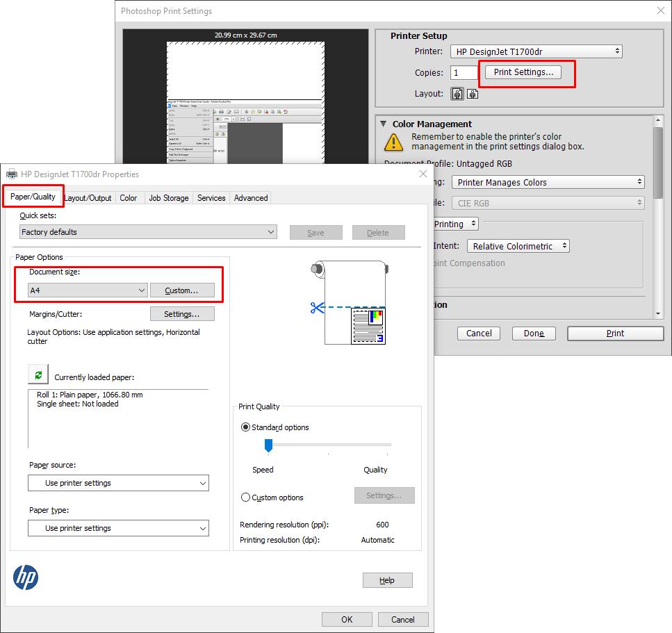Click 'Roll 1: Plain paper, 1066.80 mm' text
The height and width of the screenshot is (633, 672).
(x=90, y=394)
